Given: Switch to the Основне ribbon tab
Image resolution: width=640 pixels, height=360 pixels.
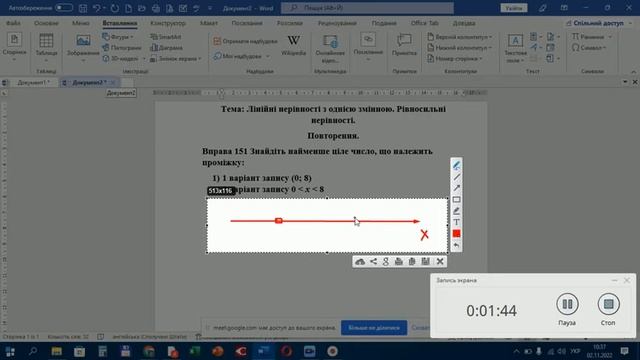Looking at the screenshot, I should [46, 23].
